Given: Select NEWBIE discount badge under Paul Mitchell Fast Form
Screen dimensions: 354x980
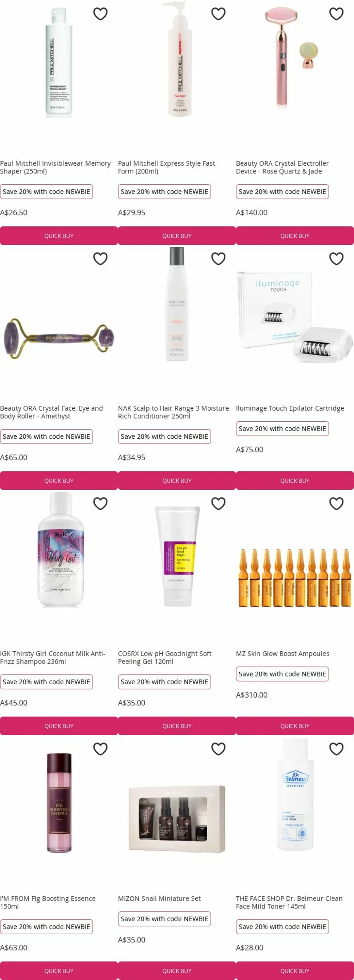Looking at the screenshot, I should pyautogui.click(x=164, y=192).
